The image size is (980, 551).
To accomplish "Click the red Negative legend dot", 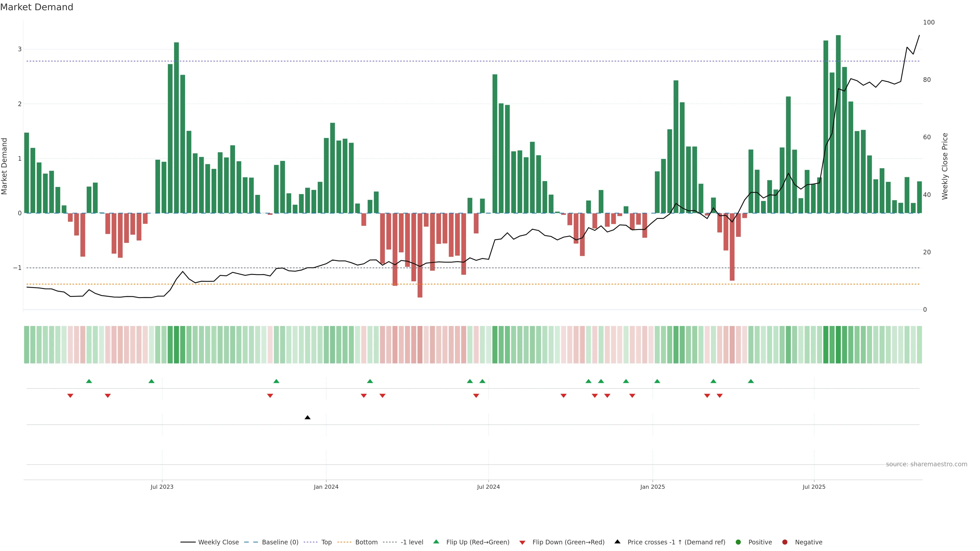I will tap(785, 542).
